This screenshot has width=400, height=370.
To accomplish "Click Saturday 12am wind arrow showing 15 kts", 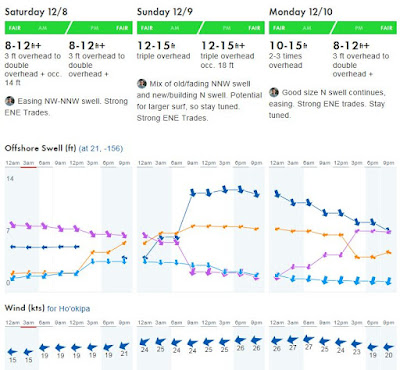I will point(12,352).
